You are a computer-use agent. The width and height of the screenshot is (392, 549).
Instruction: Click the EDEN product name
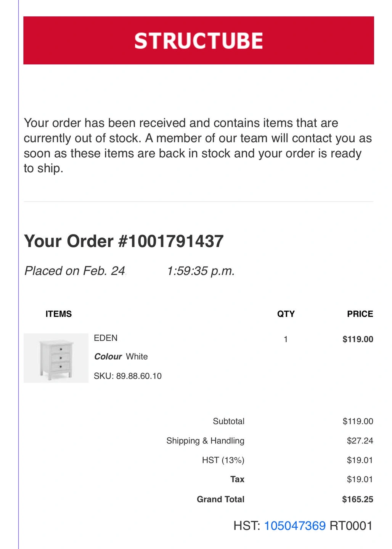coord(106,338)
